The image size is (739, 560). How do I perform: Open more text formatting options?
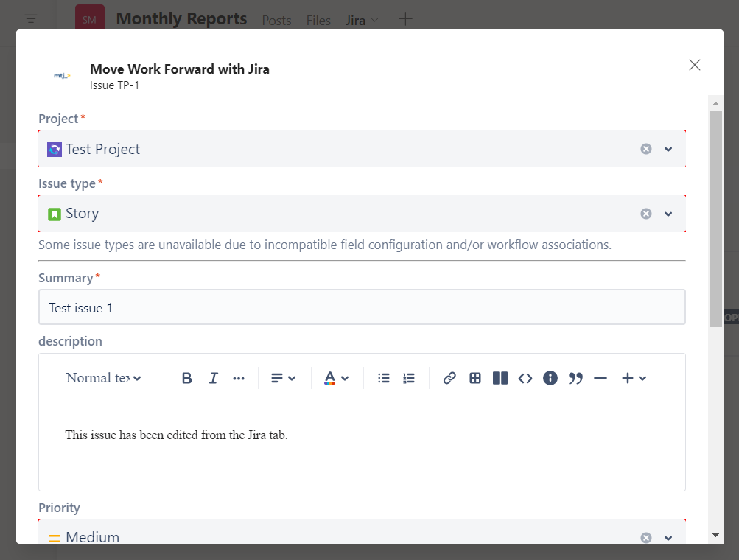[239, 378]
